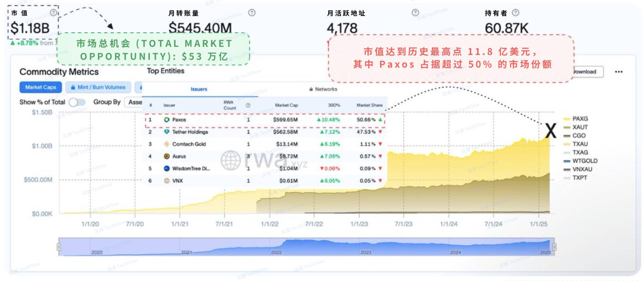The image size is (644, 281).
Task: Click the right handle of the range slider
Action: coord(554,247)
